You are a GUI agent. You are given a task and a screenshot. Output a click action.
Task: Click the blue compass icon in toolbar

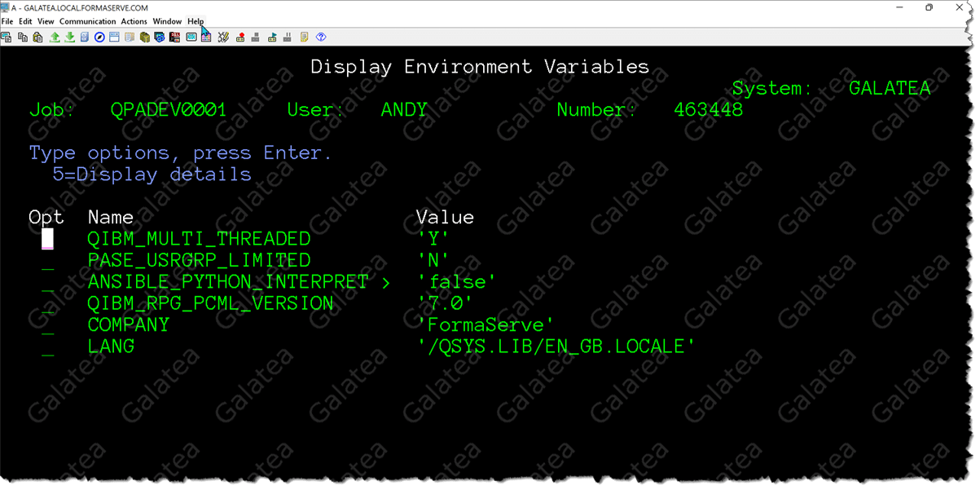click(99, 38)
